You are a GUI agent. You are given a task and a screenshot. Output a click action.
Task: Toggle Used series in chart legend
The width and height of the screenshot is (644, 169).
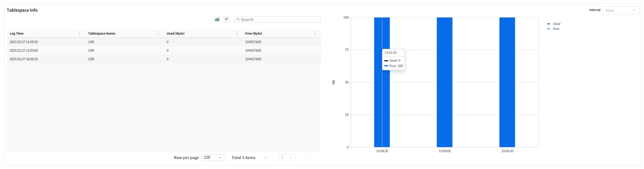coord(556,24)
